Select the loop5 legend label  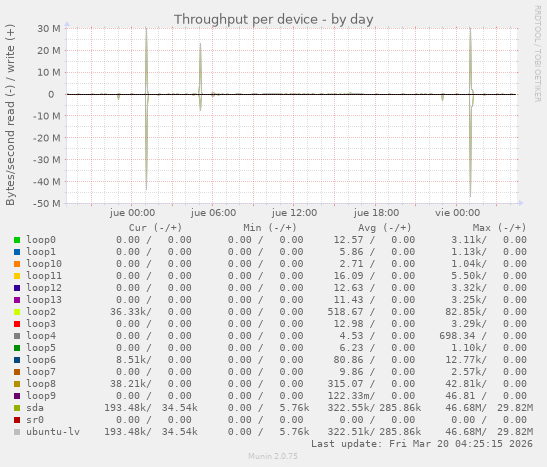tap(41, 348)
